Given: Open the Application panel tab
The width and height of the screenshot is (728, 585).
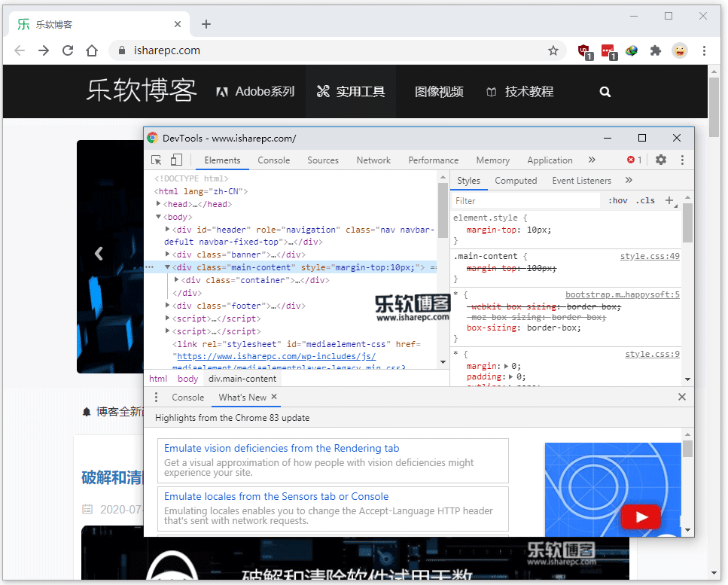Looking at the screenshot, I should tap(550, 160).
